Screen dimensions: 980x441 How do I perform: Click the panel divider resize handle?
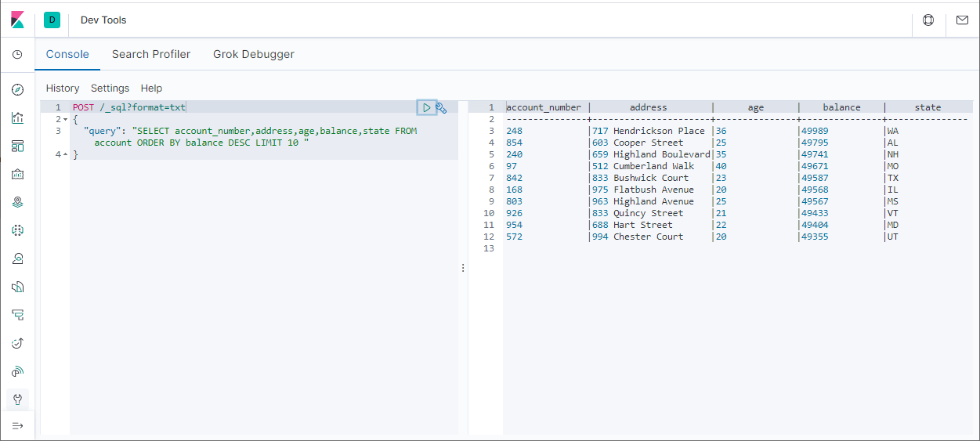pos(463,268)
